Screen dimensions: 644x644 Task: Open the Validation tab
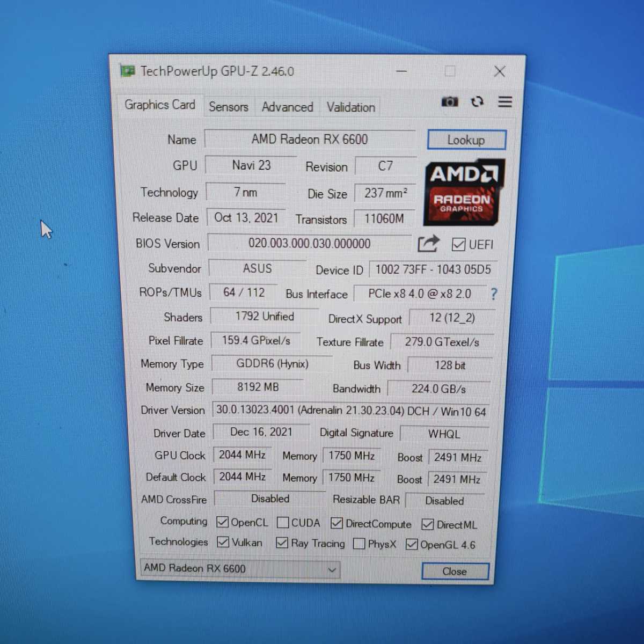(x=351, y=107)
